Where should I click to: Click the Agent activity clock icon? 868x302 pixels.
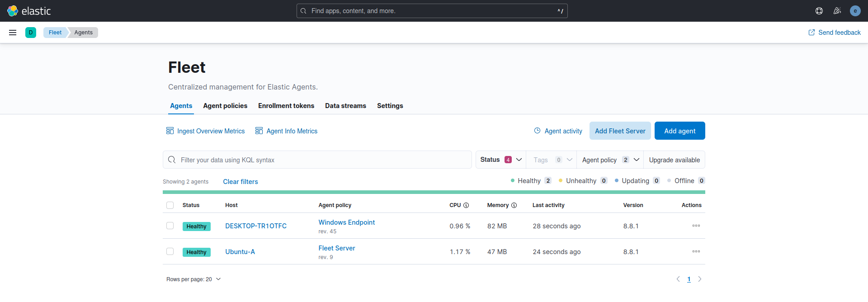[538, 131]
